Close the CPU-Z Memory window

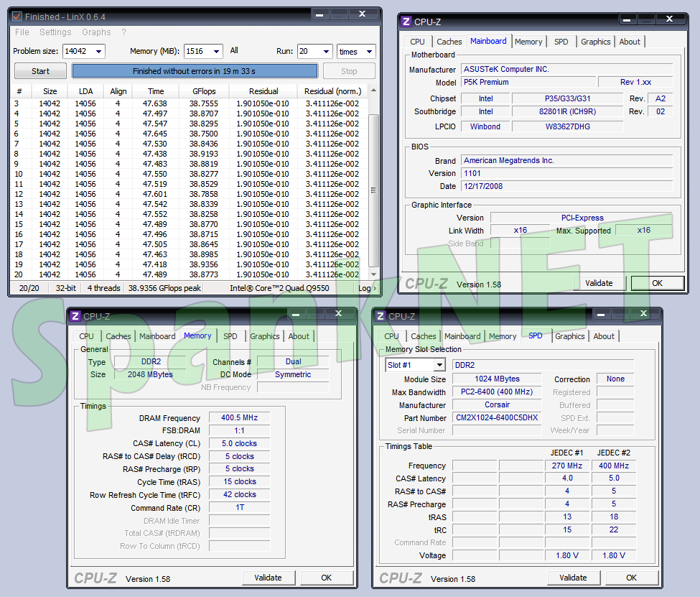338,314
